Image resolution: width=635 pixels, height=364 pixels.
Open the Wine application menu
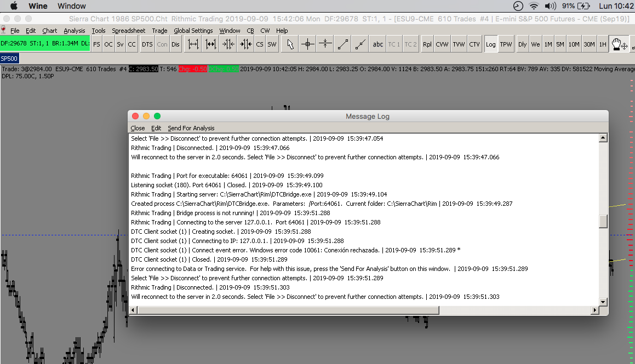[x=38, y=6]
